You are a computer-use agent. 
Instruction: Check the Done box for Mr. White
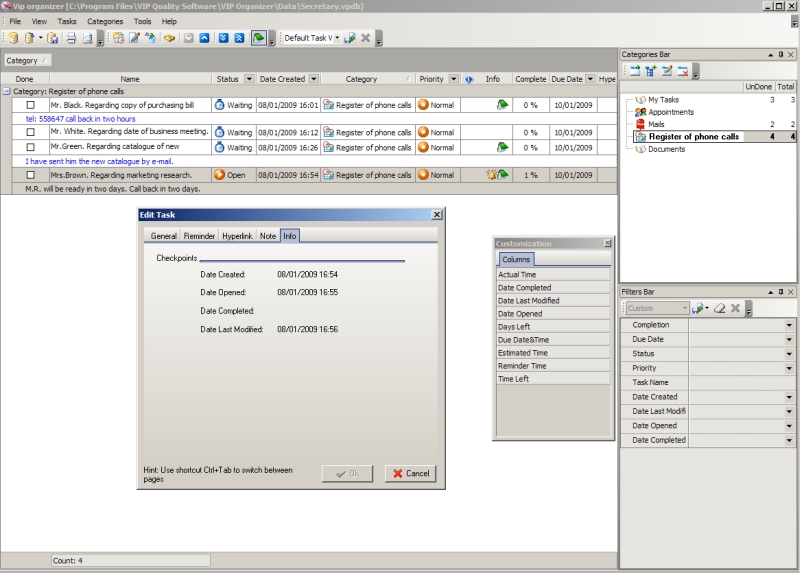point(30,132)
